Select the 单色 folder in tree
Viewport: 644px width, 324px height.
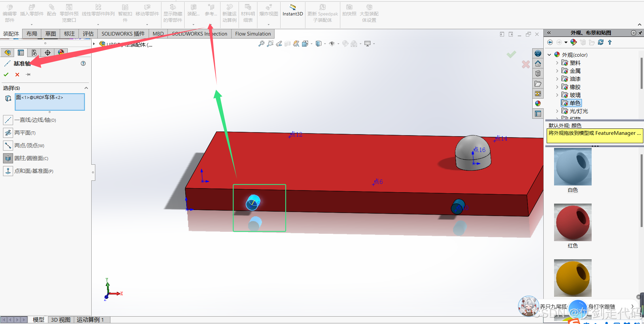(x=571, y=103)
